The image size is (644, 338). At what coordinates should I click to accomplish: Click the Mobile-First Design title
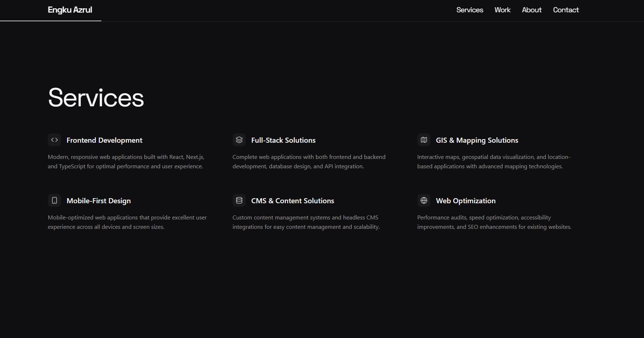98,201
